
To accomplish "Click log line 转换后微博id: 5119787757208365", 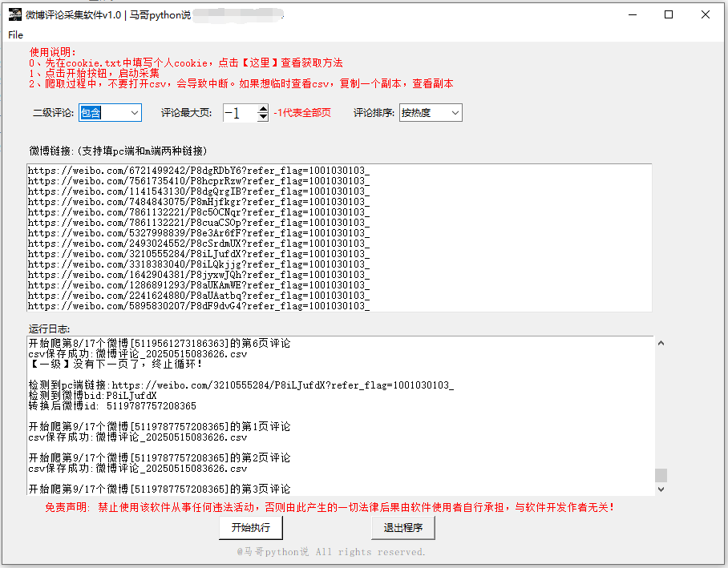I will [x=112, y=406].
